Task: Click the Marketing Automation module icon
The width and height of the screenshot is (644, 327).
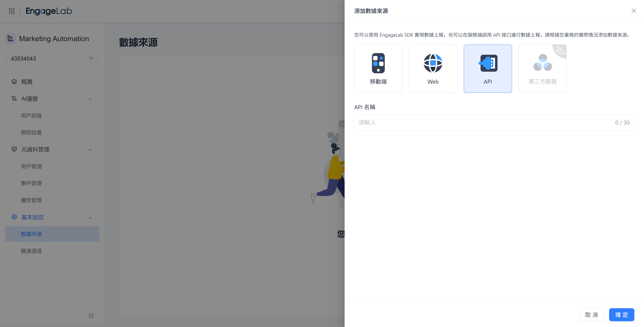Action: [10, 38]
